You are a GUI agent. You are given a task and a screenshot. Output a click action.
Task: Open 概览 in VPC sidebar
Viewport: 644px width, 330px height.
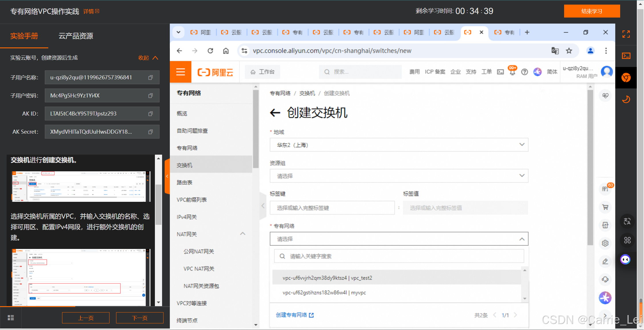point(182,114)
